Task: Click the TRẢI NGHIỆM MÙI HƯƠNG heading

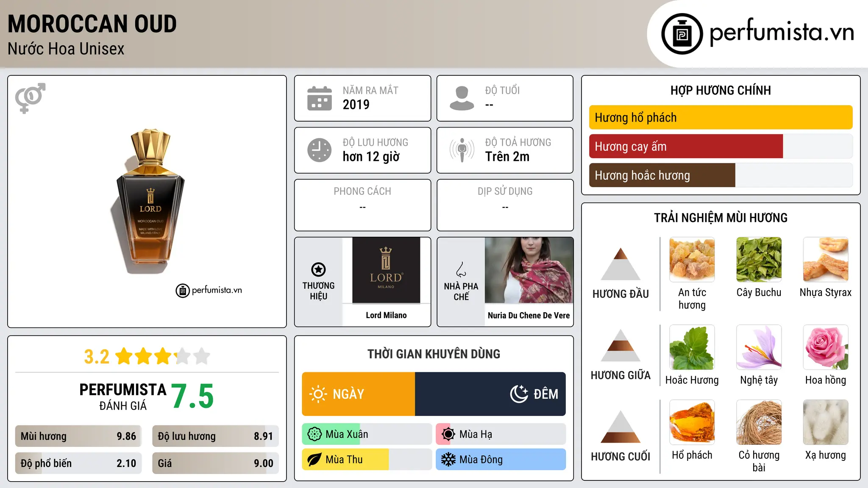Action: (x=721, y=218)
